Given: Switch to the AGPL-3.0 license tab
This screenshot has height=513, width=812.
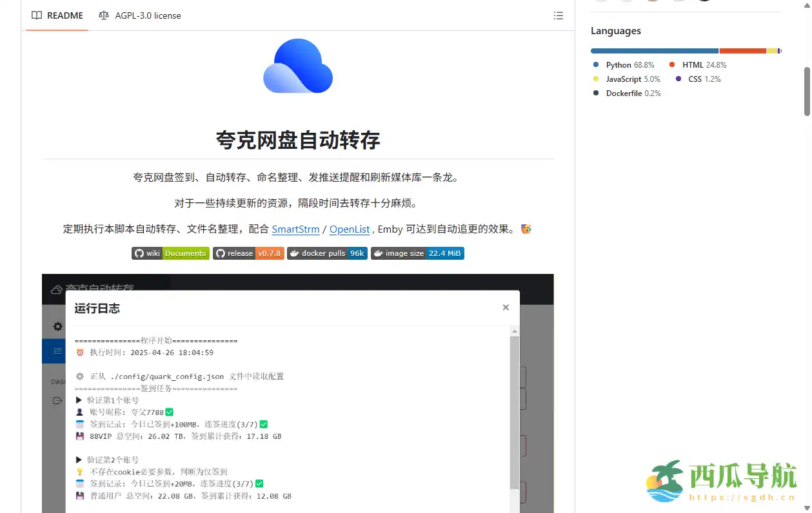Looking at the screenshot, I should click(140, 15).
